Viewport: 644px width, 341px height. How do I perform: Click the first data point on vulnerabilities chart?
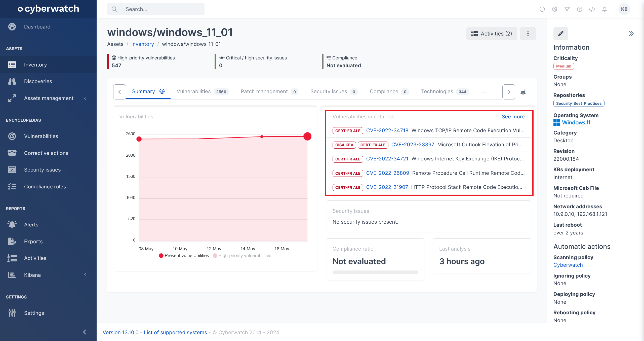[139, 139]
